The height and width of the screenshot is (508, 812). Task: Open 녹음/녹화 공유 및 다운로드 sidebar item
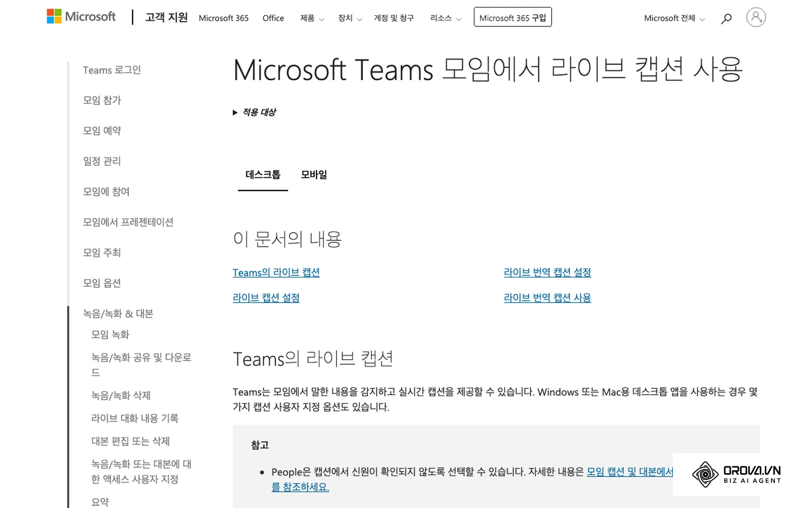pyautogui.click(x=141, y=365)
